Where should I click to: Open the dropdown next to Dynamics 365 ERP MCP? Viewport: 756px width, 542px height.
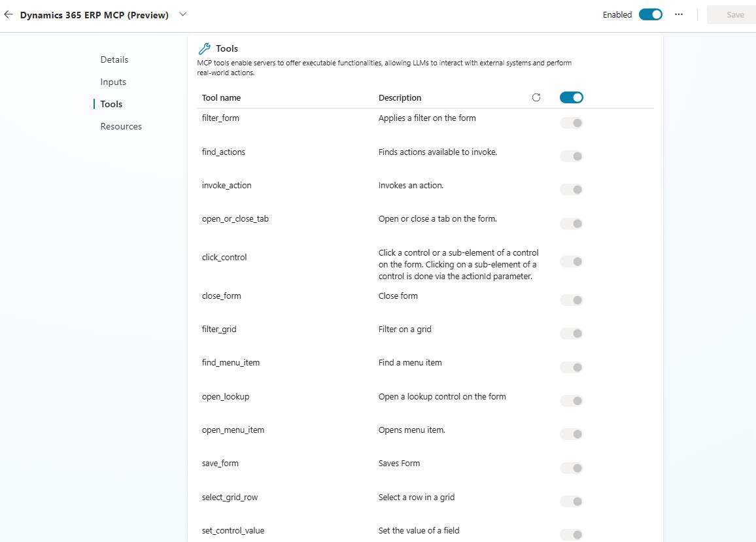(182, 14)
